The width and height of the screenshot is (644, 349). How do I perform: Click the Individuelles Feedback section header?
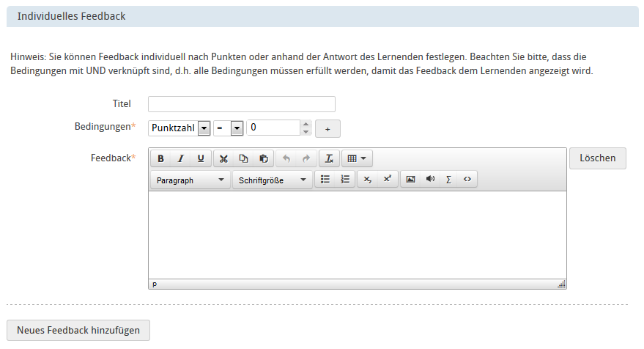click(322, 16)
